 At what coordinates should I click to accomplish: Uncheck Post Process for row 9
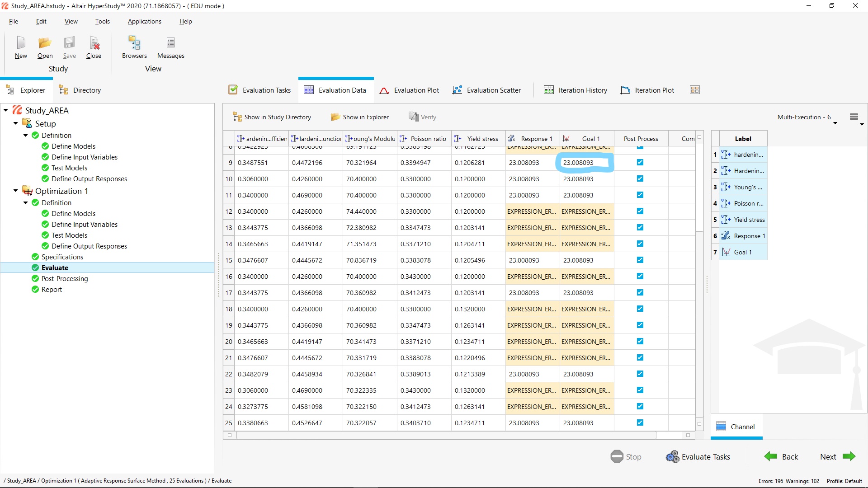(x=640, y=162)
